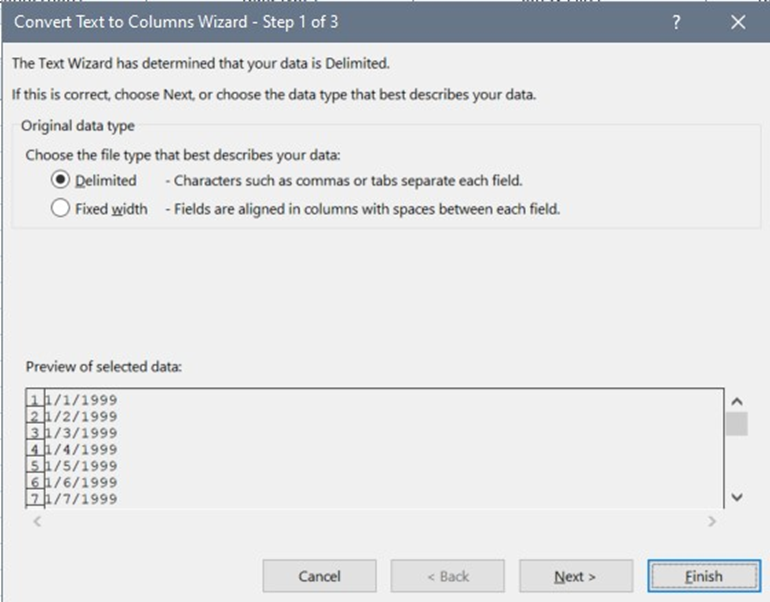Close the Convert Text to Columns Wizard

(x=738, y=23)
